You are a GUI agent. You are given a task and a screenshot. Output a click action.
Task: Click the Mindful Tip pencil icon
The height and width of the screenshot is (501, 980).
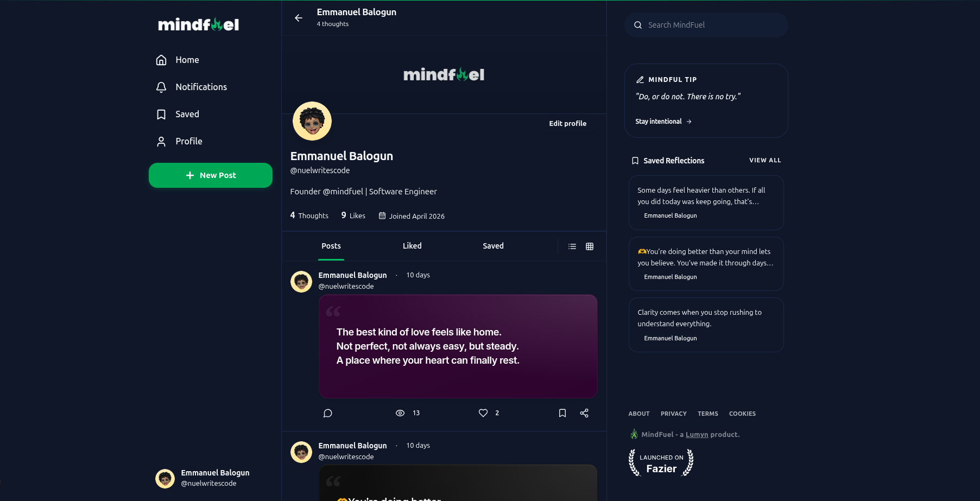640,79
